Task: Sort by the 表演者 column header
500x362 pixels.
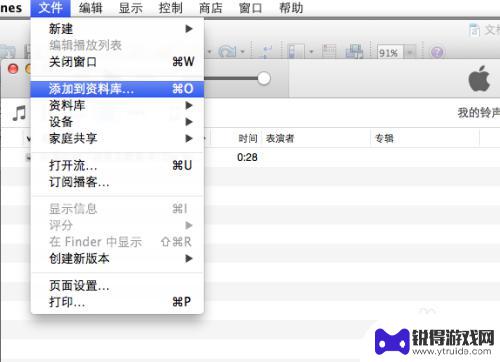Action: (280, 138)
